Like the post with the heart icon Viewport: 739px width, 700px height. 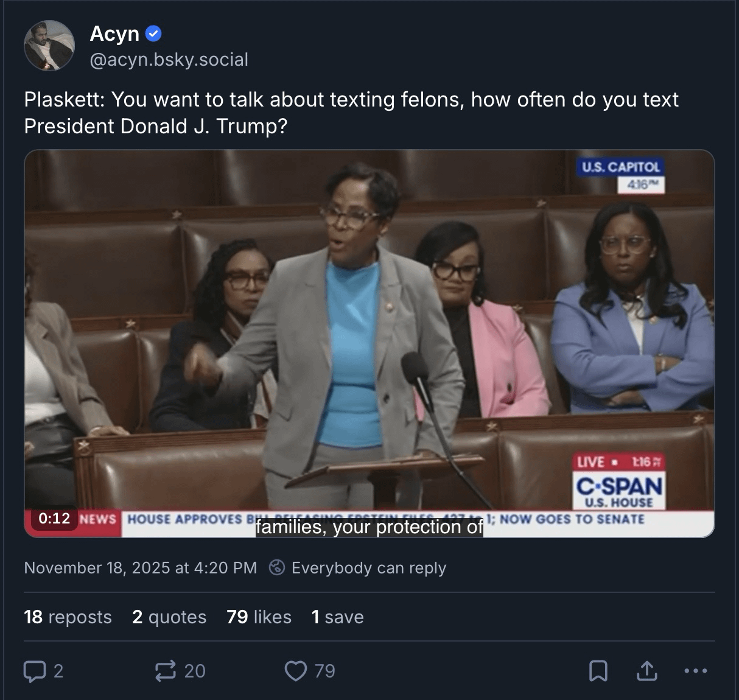click(x=296, y=671)
